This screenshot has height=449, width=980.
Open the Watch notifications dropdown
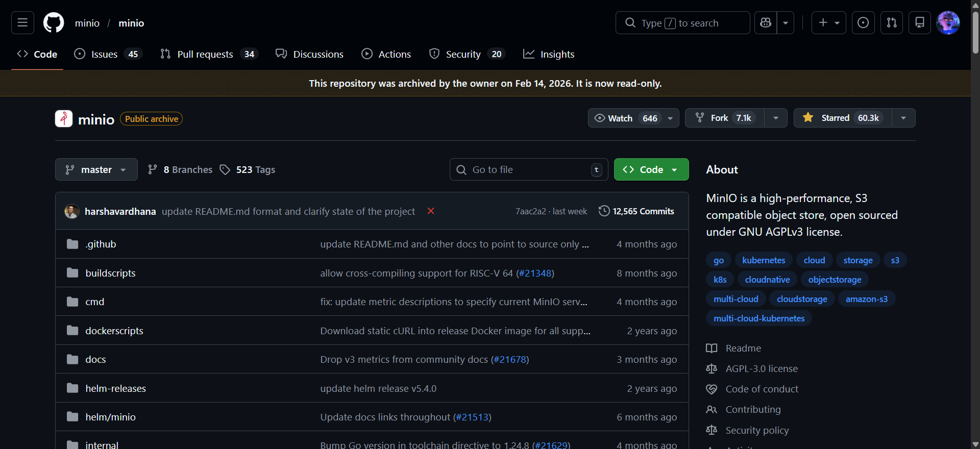click(633, 118)
